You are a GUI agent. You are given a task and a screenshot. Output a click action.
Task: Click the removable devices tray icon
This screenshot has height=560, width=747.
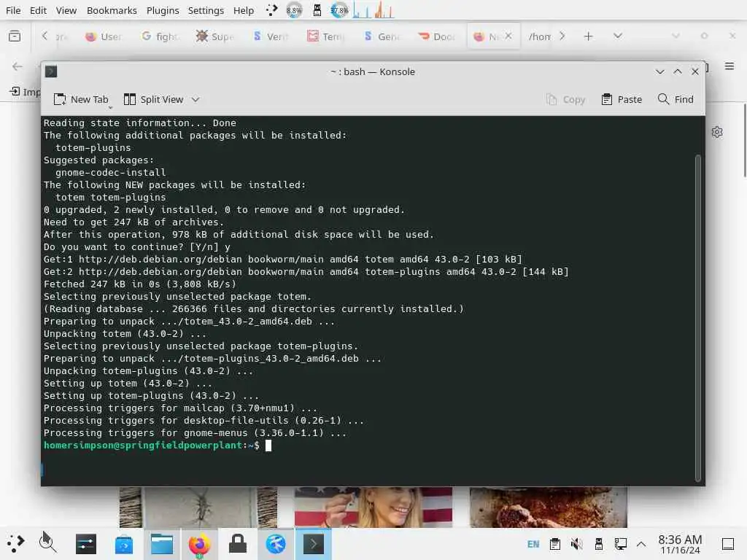pyautogui.click(x=599, y=544)
